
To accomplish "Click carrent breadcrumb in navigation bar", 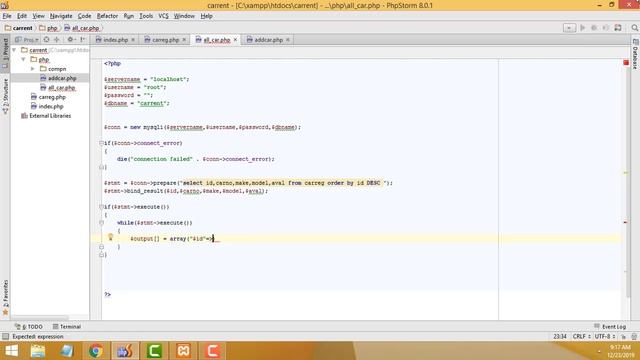I will click(19, 28).
